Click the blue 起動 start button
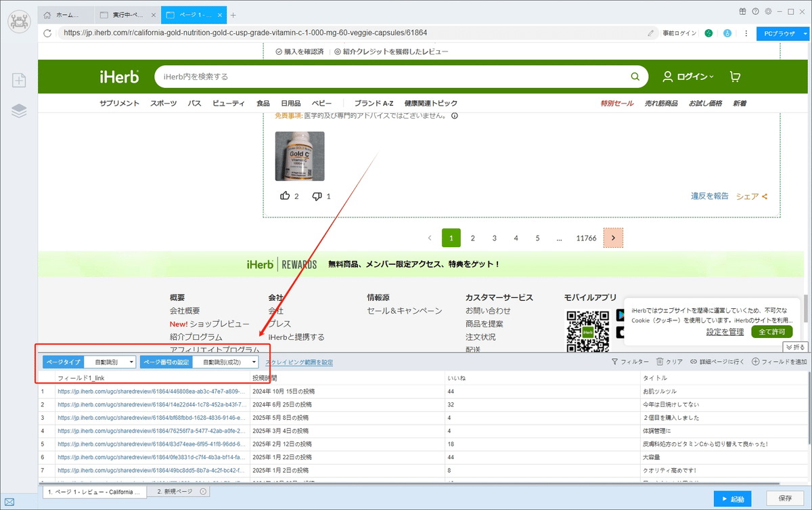The width and height of the screenshot is (812, 510). [732, 499]
